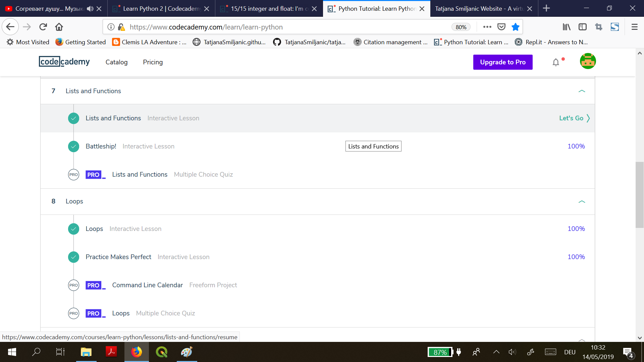Viewport: 644px width, 362px height.
Task: Collapse the Lists and Functions section 7
Action: point(582,91)
